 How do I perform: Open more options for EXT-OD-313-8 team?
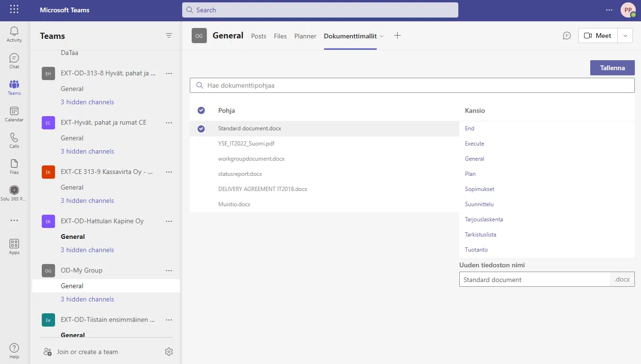(169, 73)
